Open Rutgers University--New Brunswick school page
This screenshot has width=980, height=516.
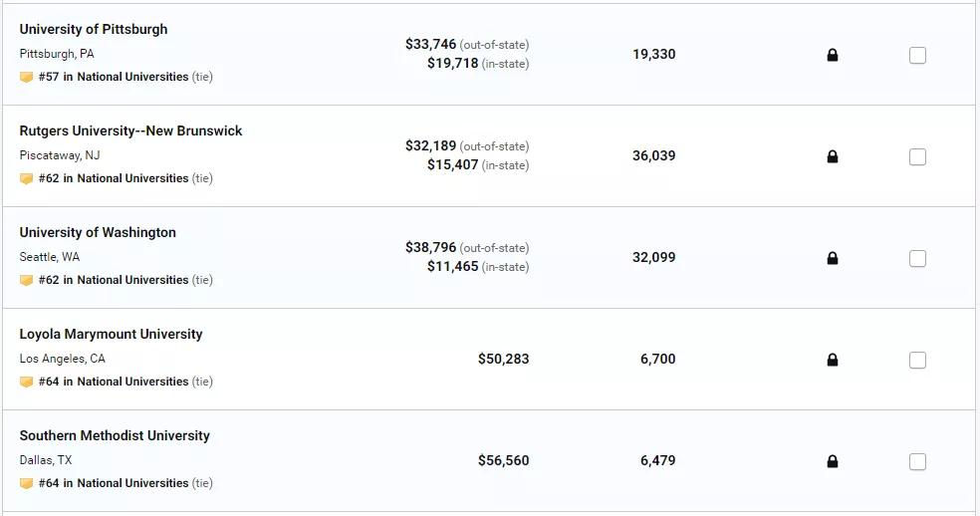click(130, 130)
